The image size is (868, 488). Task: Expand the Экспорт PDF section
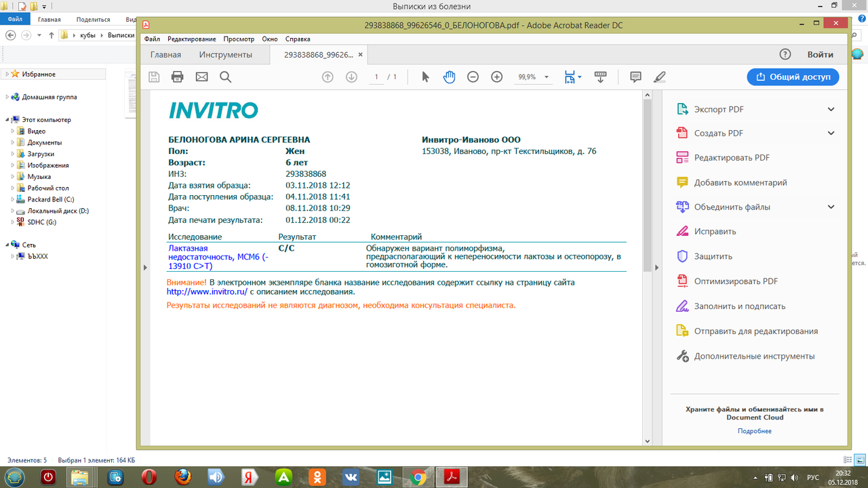[831, 109]
